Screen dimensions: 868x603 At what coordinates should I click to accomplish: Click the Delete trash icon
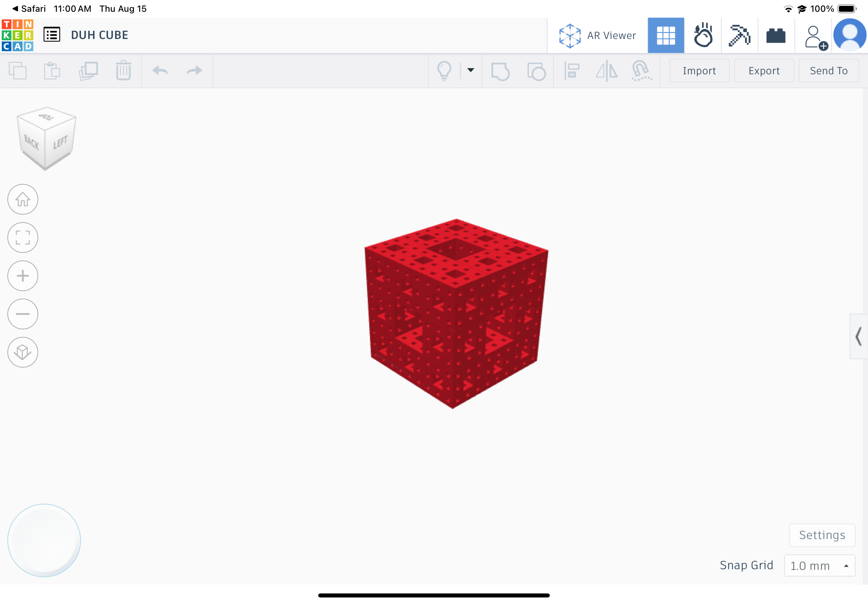123,71
